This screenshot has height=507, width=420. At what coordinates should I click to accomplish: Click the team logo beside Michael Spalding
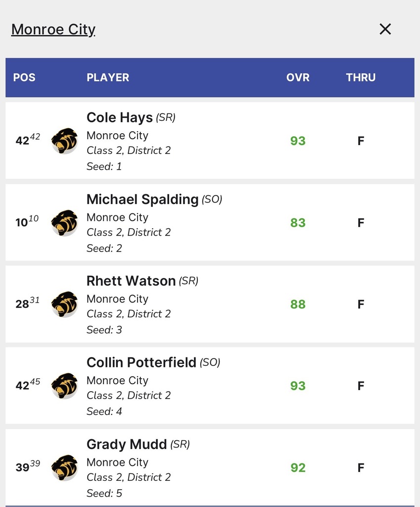tap(64, 222)
